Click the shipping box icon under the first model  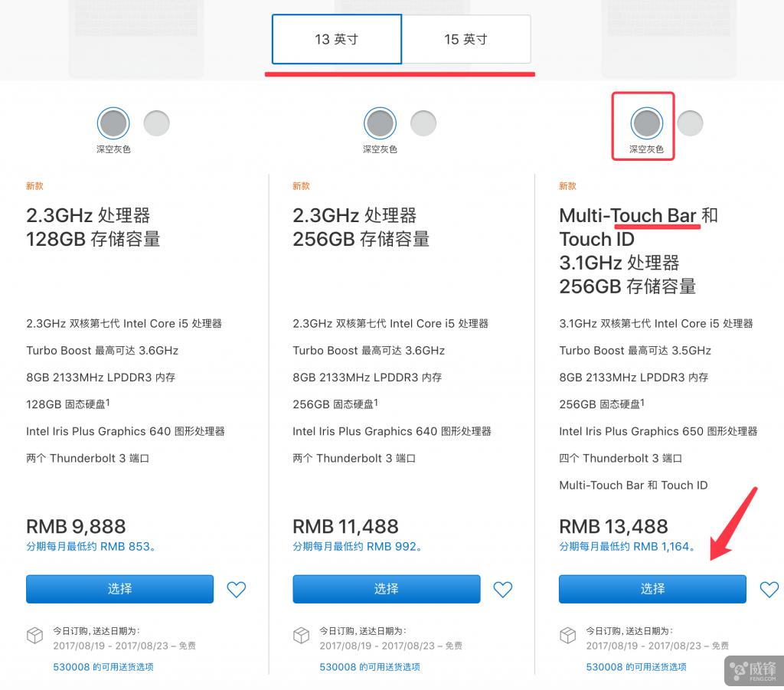tap(34, 636)
